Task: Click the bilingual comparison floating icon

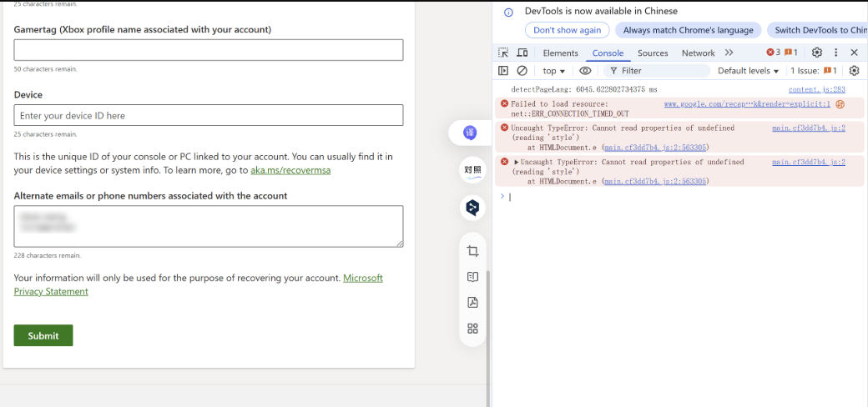Action: [472, 170]
